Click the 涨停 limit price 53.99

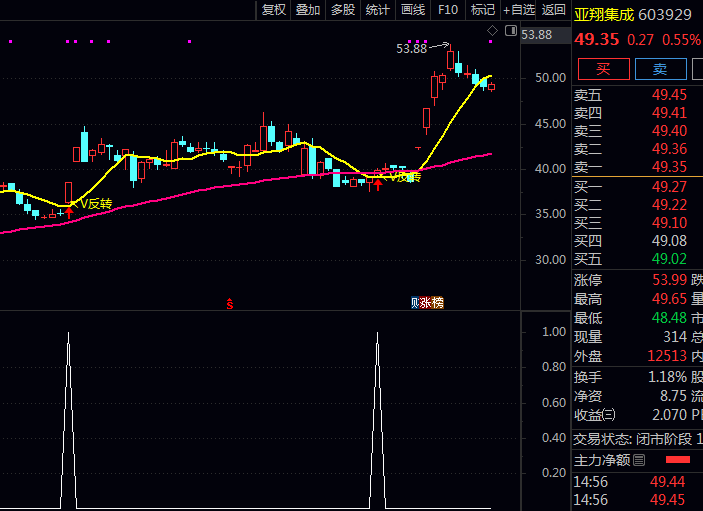tap(669, 280)
